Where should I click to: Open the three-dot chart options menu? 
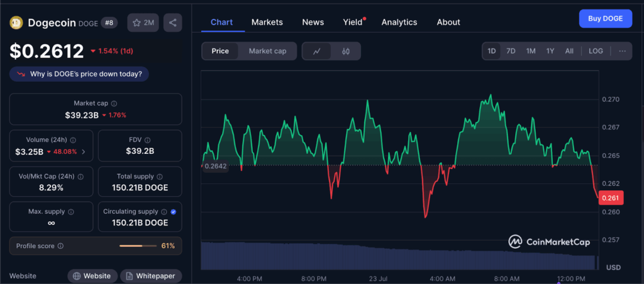(622, 52)
